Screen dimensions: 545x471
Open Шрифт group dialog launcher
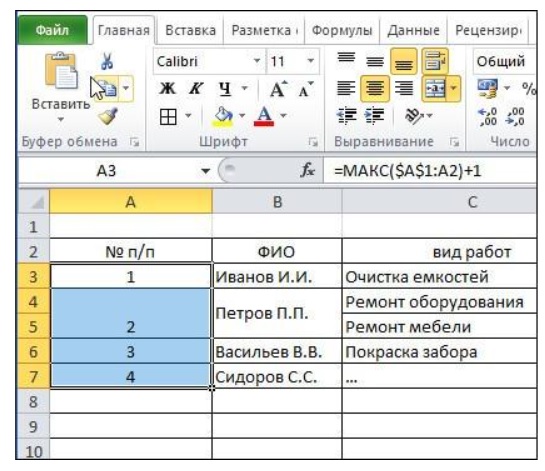click(x=313, y=141)
